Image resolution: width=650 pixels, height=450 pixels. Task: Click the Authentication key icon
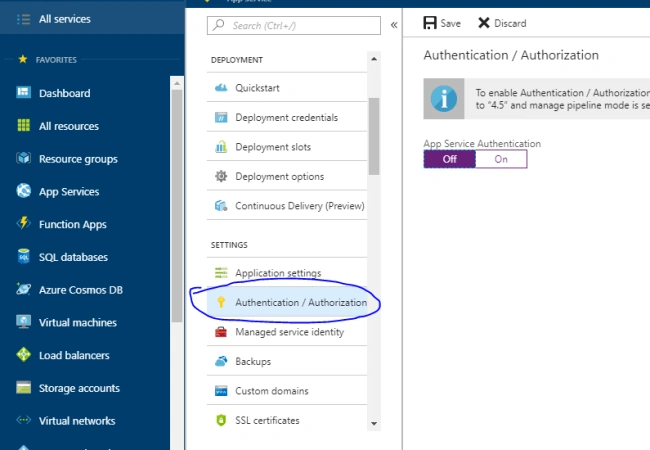click(221, 302)
